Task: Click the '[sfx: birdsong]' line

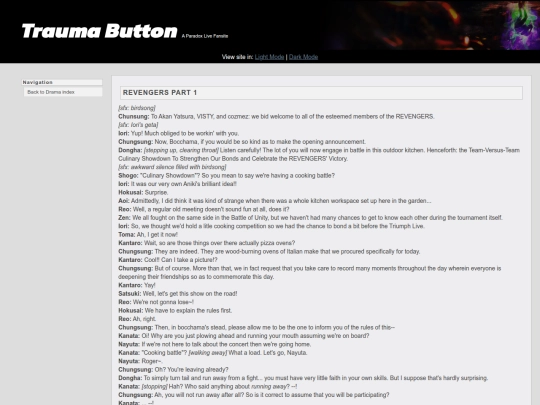Action: 137,108
